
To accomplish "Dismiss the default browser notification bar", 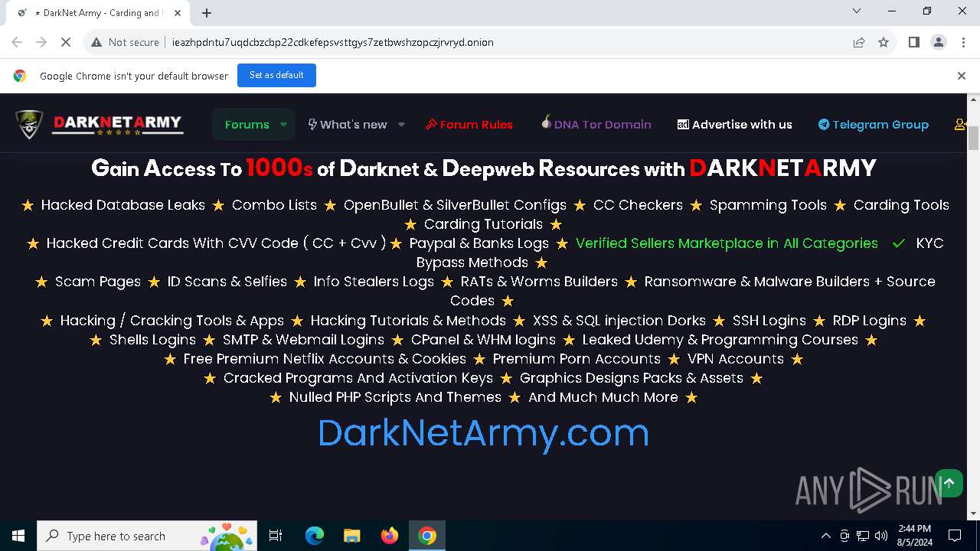I will 962,76.
